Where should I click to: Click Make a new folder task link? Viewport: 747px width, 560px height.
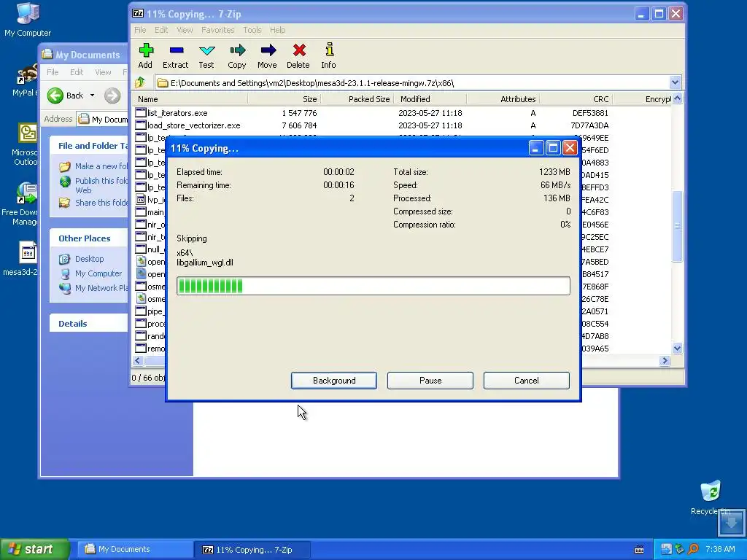tap(93, 166)
